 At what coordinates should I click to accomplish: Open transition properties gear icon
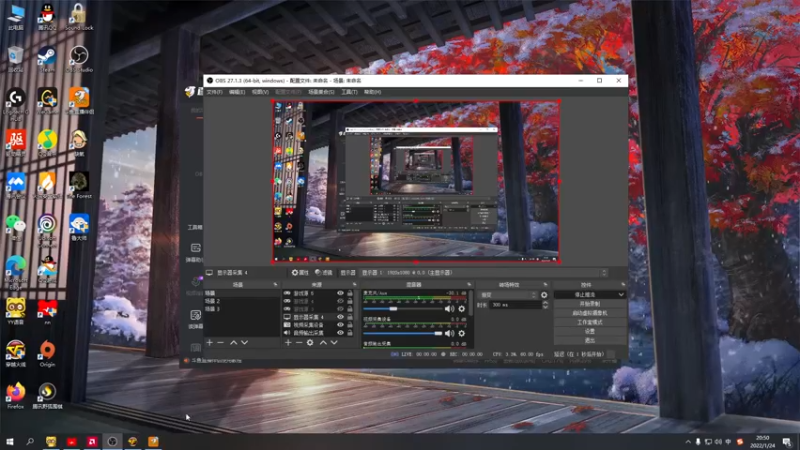click(544, 295)
